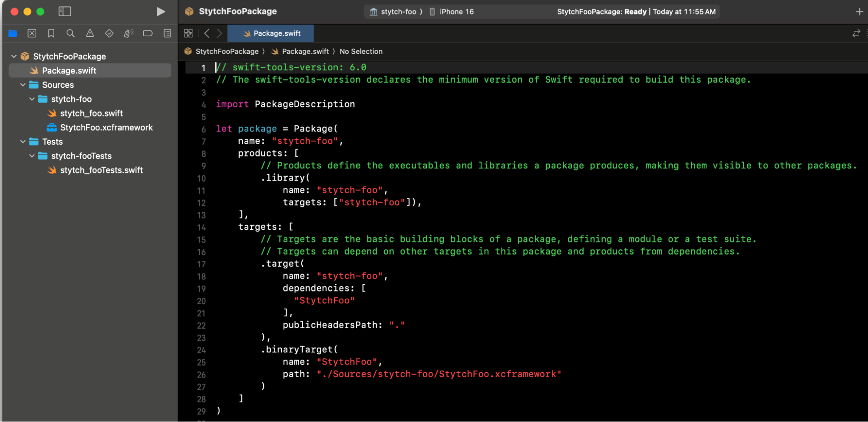
Task: Click the Run play button
Action: tap(160, 12)
